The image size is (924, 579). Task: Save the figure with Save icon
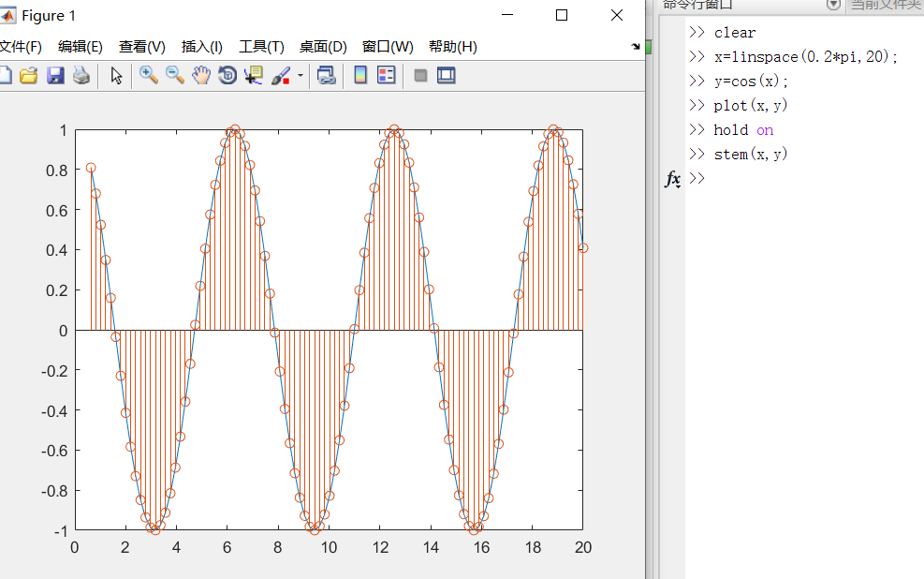[55, 75]
